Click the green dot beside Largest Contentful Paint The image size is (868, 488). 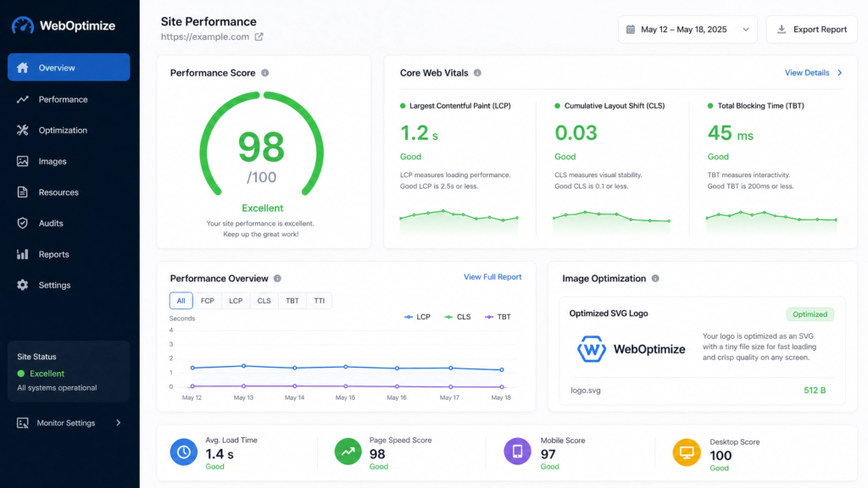[403, 106]
